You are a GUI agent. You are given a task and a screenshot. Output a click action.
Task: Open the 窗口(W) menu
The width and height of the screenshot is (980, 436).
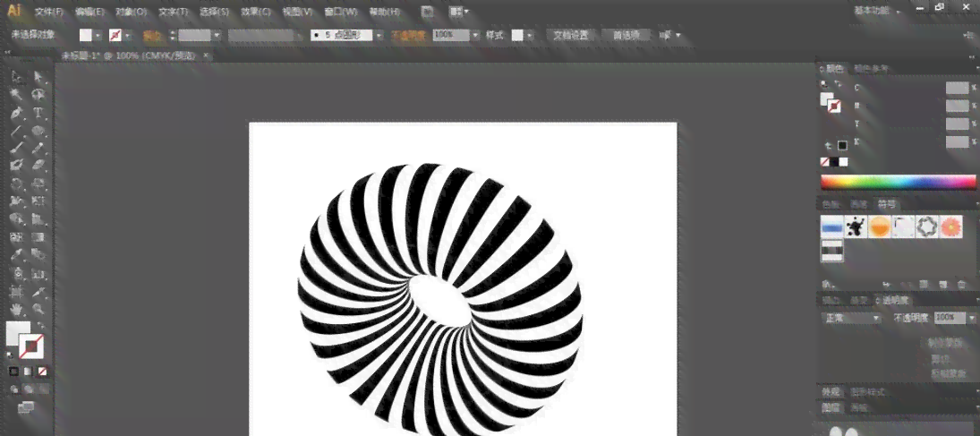(x=341, y=12)
